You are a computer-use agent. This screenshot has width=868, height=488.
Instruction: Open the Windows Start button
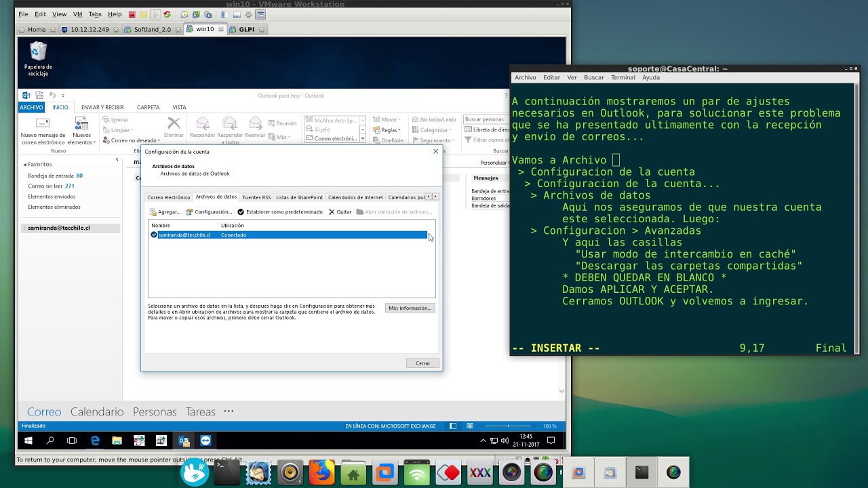coord(28,441)
